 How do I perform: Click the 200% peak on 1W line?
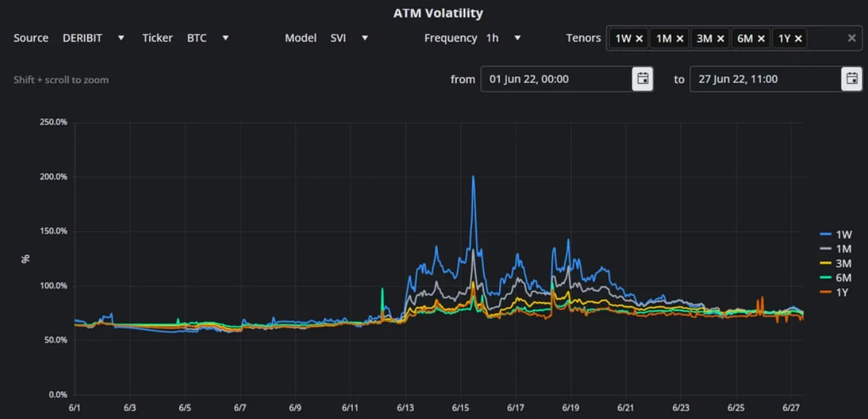point(474,177)
